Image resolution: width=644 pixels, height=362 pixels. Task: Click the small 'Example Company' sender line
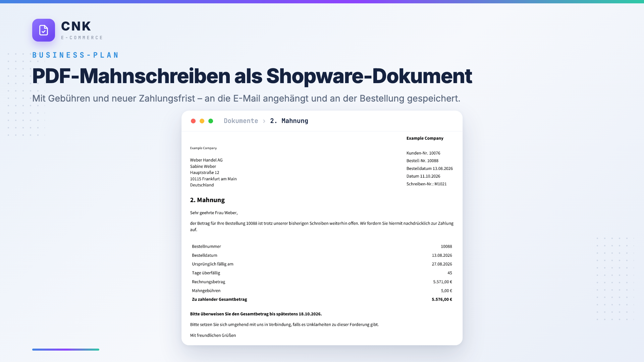(x=203, y=148)
